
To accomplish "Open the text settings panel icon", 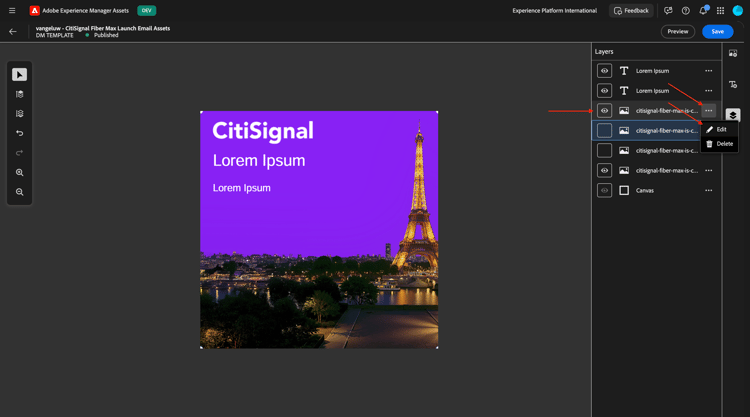I will click(733, 85).
